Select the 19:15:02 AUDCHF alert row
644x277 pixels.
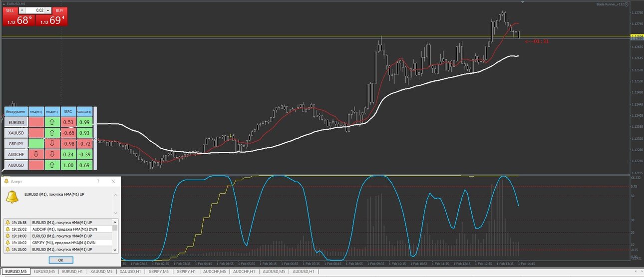(x=58, y=229)
